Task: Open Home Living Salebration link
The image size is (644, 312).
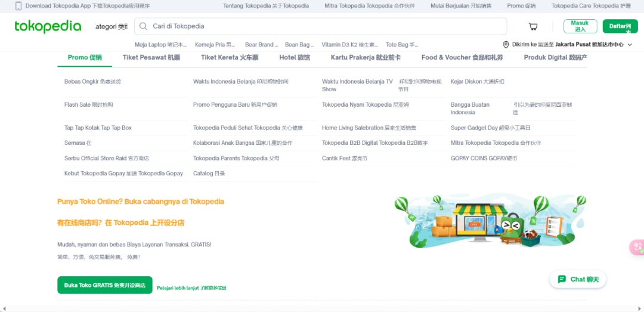Action: 369,128
